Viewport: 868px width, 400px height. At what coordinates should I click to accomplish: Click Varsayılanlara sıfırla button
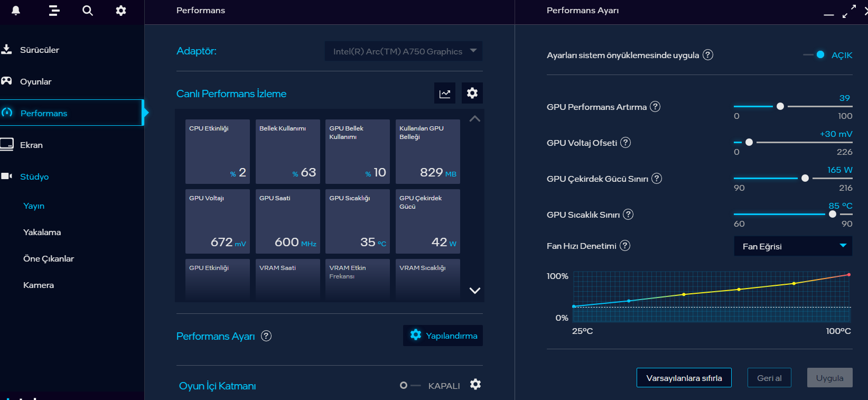tap(684, 378)
